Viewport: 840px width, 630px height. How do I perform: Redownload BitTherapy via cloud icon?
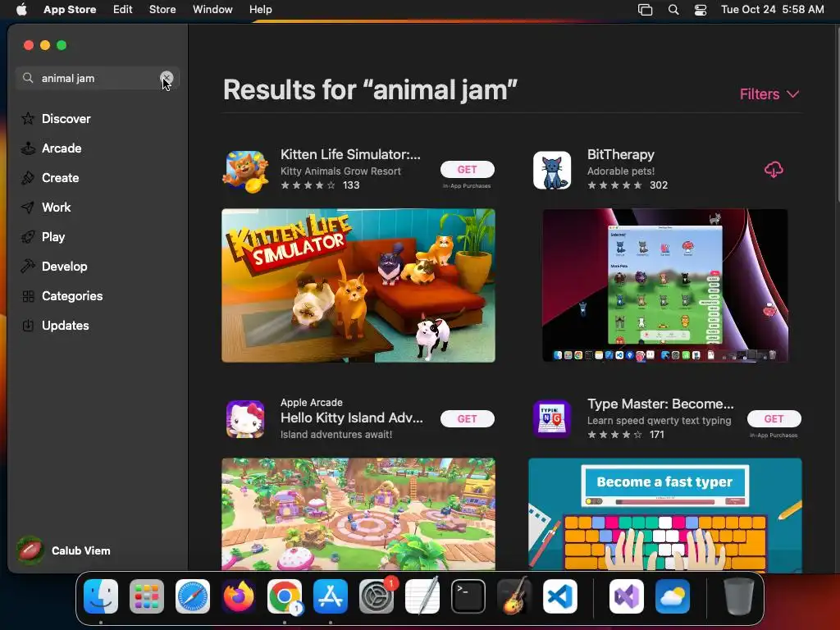(774, 170)
